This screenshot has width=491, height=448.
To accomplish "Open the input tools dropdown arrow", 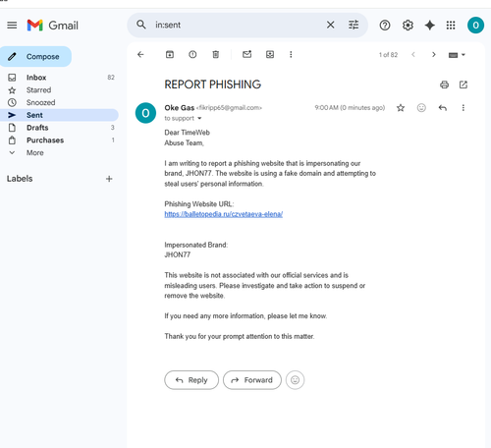I will 464,55.
